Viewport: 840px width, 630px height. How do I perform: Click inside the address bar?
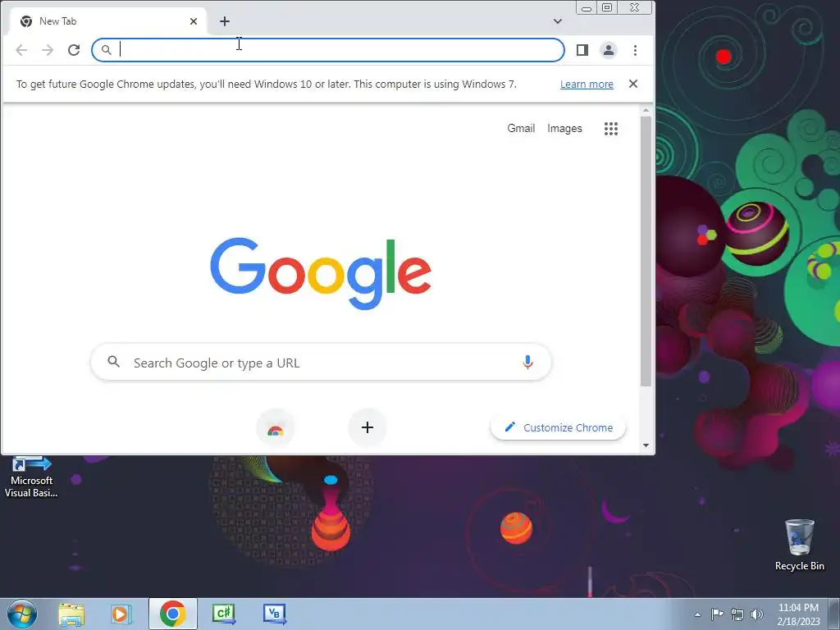coord(328,50)
